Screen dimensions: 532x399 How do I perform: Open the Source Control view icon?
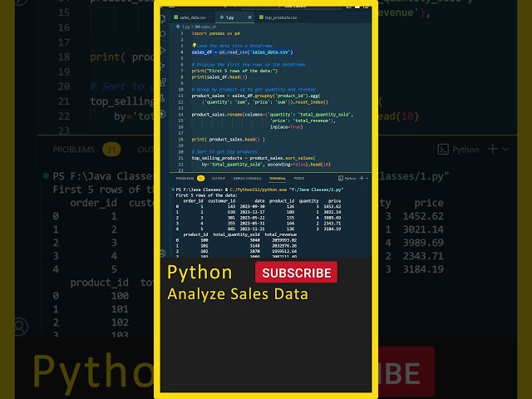tap(163, 66)
